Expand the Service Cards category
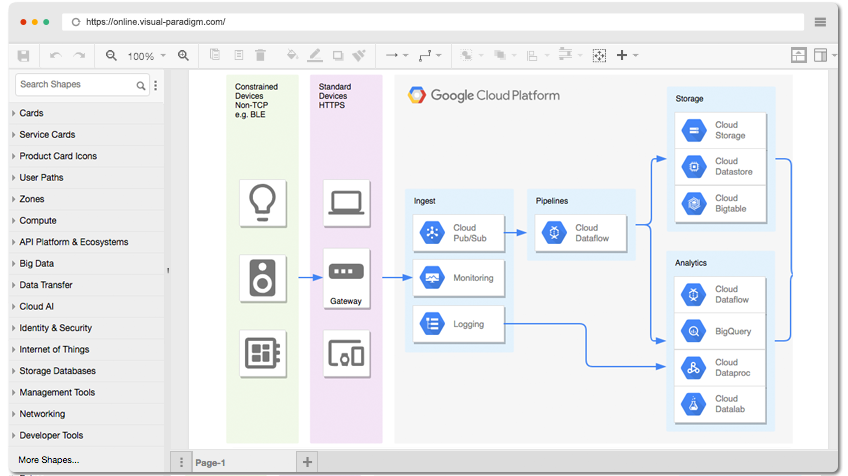The height and width of the screenshot is (476, 848). [87, 135]
